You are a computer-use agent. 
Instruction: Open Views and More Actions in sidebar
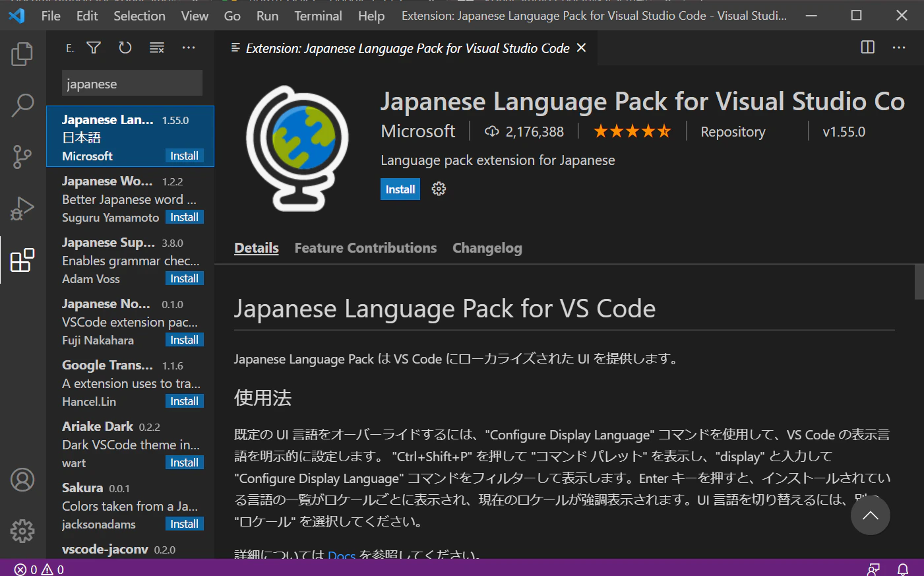click(189, 48)
